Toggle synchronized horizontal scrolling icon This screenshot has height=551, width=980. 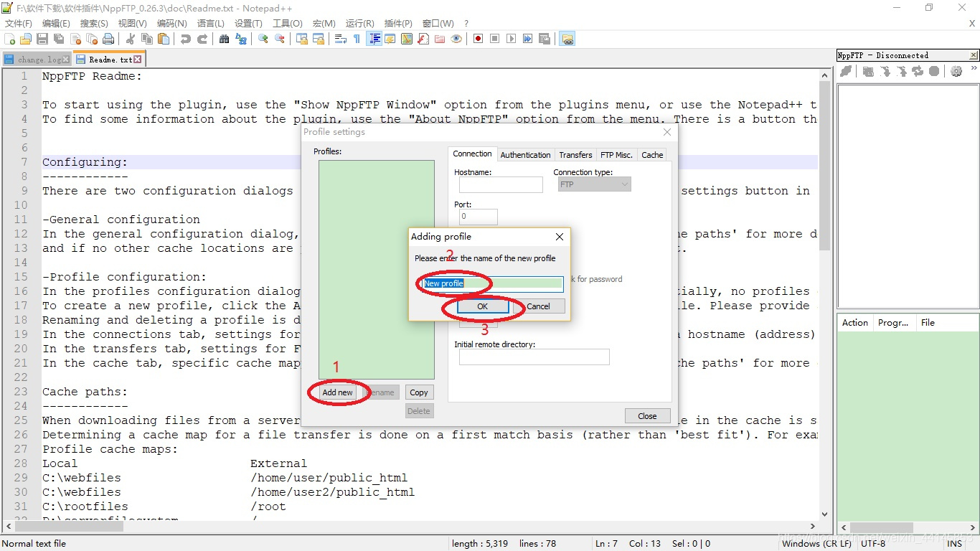[318, 39]
